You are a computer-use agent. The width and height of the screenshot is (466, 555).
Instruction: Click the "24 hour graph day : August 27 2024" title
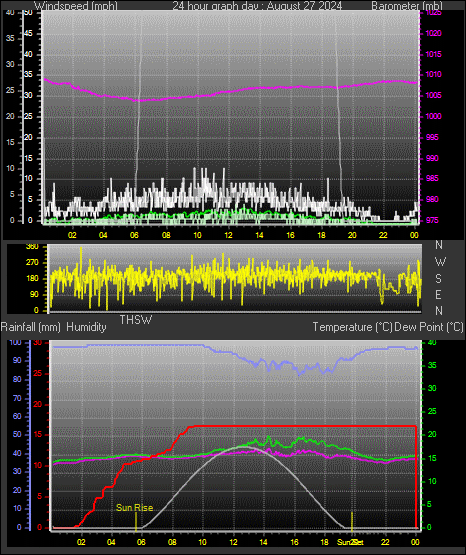pyautogui.click(x=257, y=6)
